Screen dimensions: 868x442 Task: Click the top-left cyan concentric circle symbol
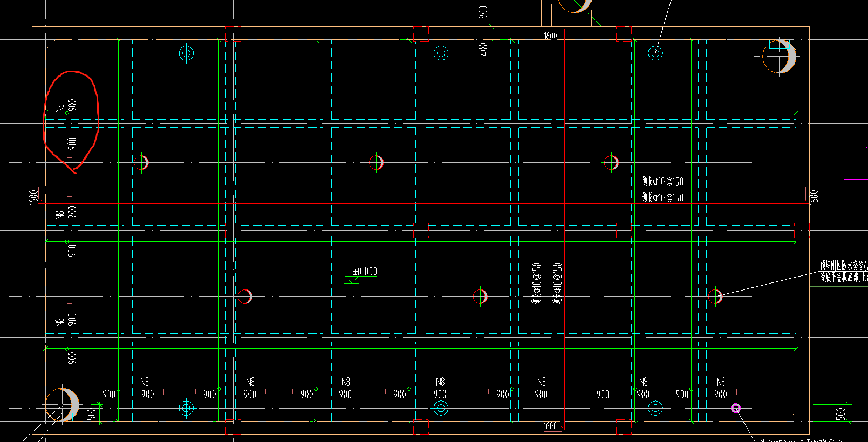click(187, 53)
